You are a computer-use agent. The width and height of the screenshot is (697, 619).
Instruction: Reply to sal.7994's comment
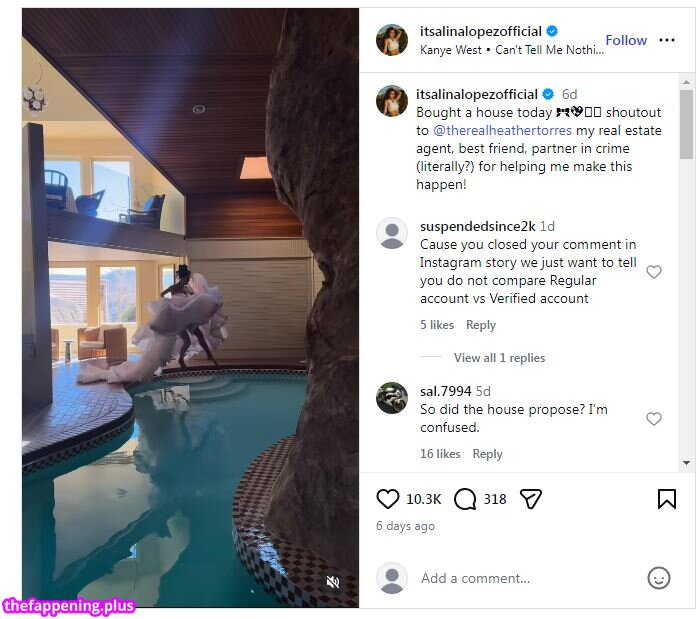click(x=487, y=454)
